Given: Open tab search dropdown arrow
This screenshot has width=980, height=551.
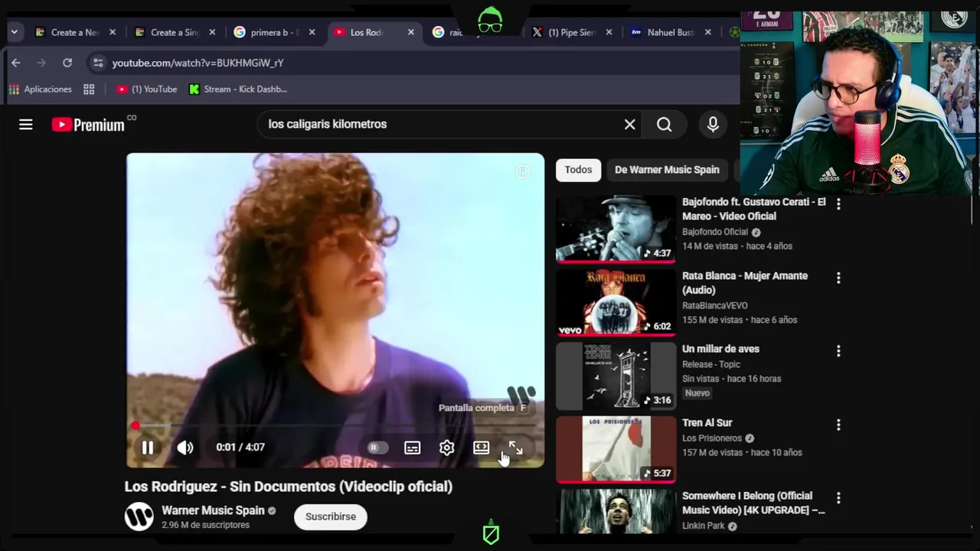Looking at the screenshot, I should click(x=15, y=32).
